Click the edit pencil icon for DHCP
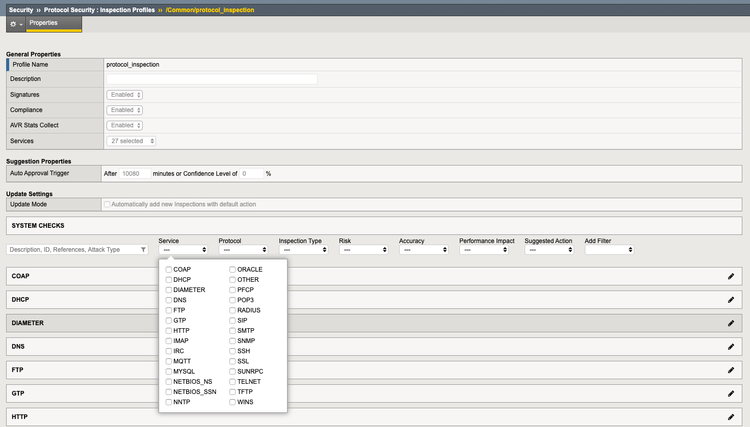The width and height of the screenshot is (750, 427). click(x=731, y=299)
